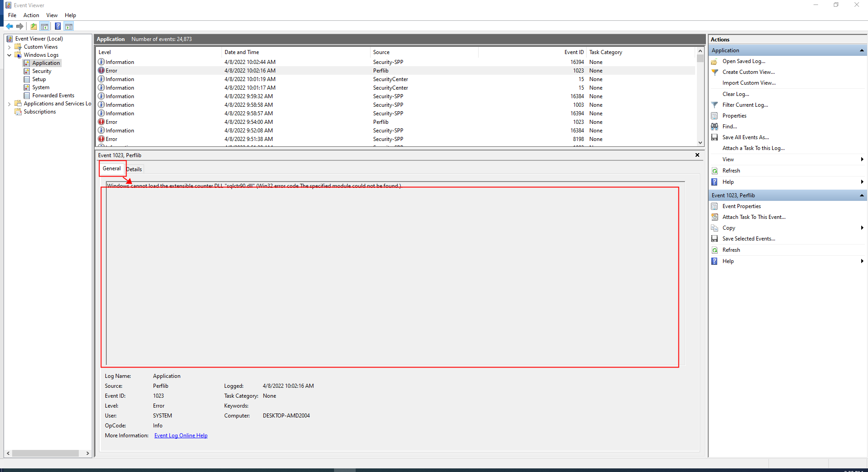Image resolution: width=868 pixels, height=472 pixels.
Task: Click Filter Current Log... action
Action: coord(746,105)
